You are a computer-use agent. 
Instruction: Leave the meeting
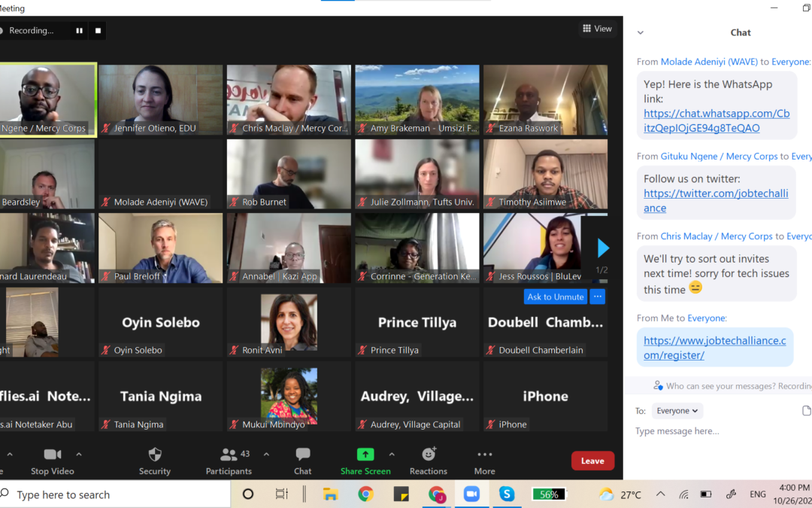pos(592,461)
